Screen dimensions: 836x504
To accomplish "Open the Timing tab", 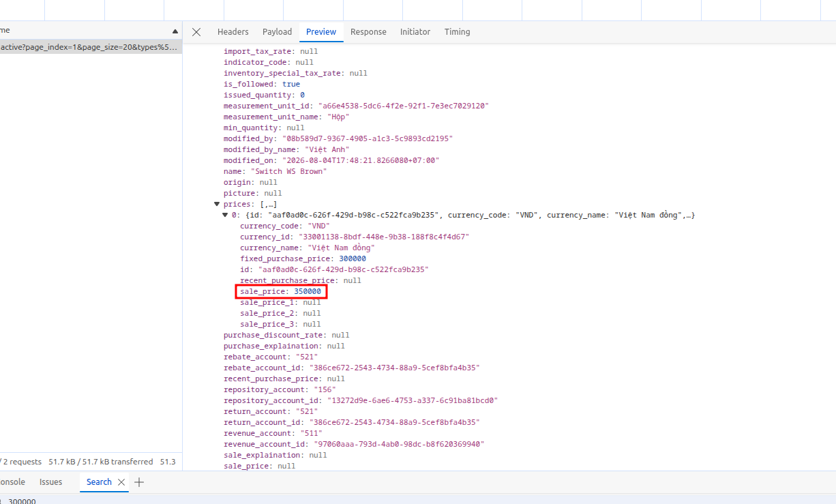I will click(x=458, y=32).
